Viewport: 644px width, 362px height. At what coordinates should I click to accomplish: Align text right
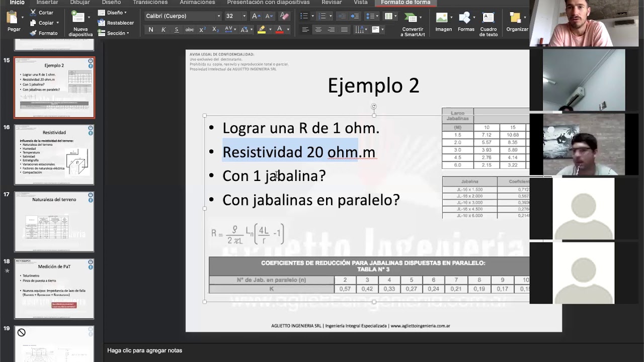pos(332,30)
